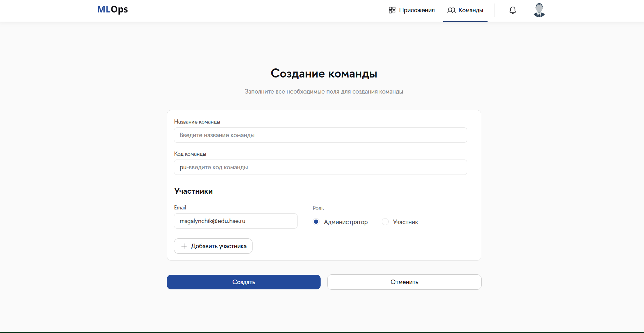This screenshot has width=644, height=333.
Task: Click the MLOps logo
Action: tap(112, 9)
